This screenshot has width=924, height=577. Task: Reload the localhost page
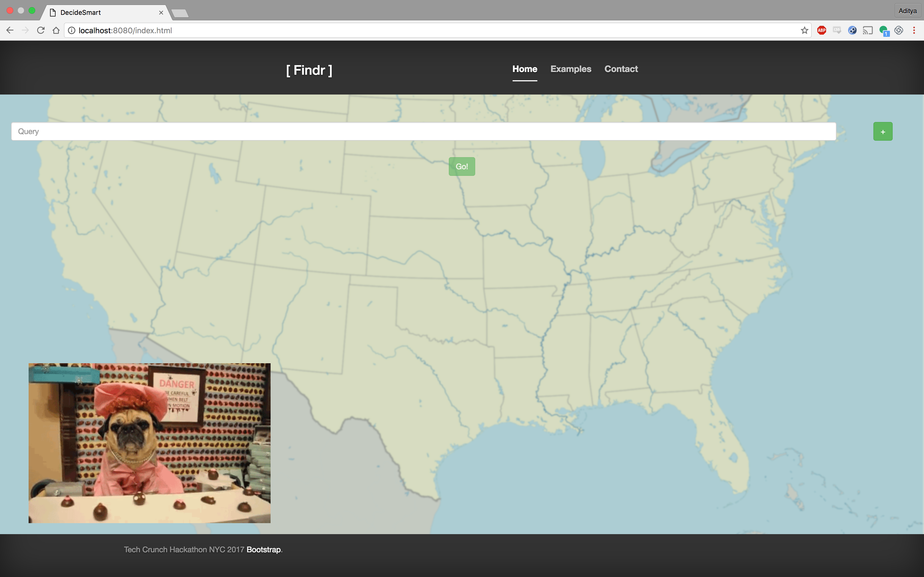coord(41,30)
